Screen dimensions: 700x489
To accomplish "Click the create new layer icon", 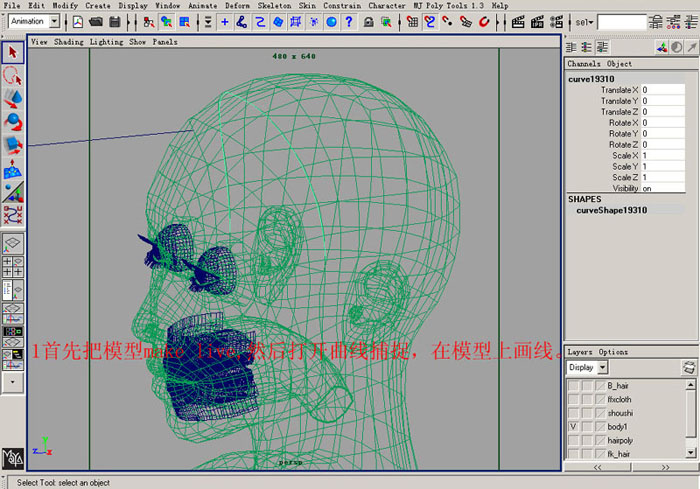I will point(689,367).
